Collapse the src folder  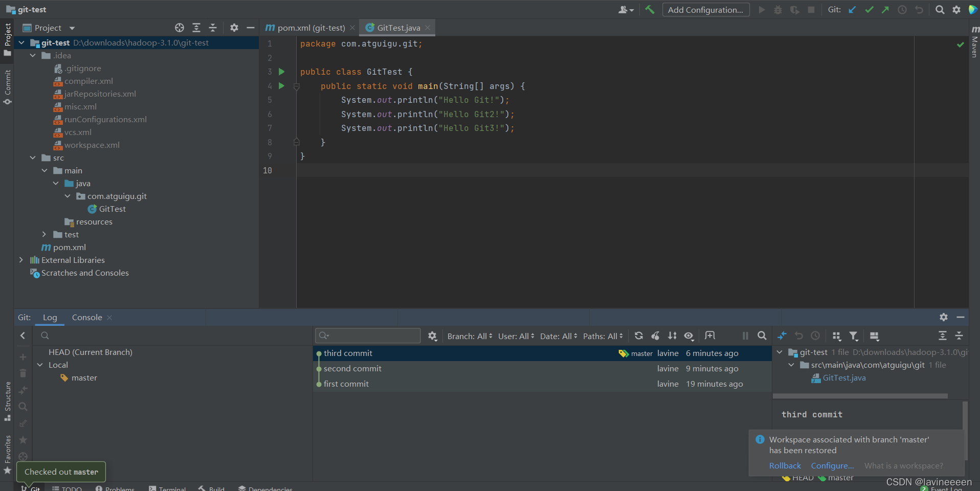33,158
